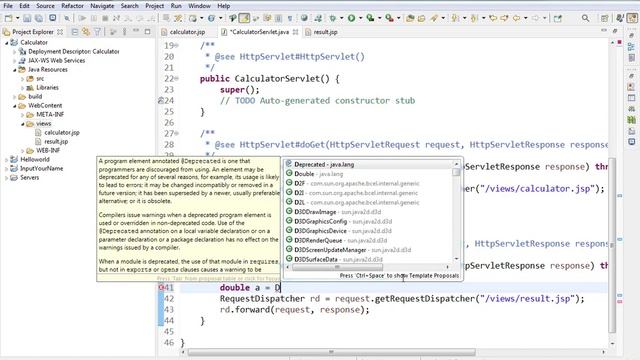Click the Back navigation arrow icon
This screenshot has width=640, height=360.
tap(517, 18)
